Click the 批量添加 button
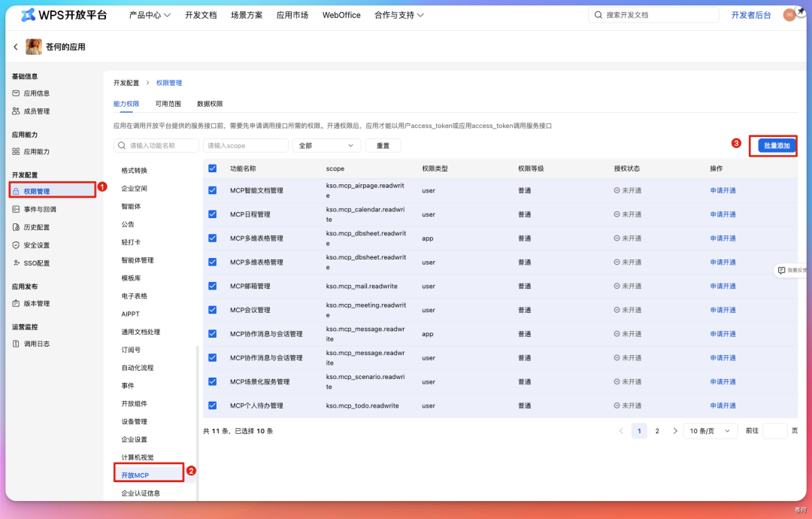The image size is (812, 519). [777, 146]
